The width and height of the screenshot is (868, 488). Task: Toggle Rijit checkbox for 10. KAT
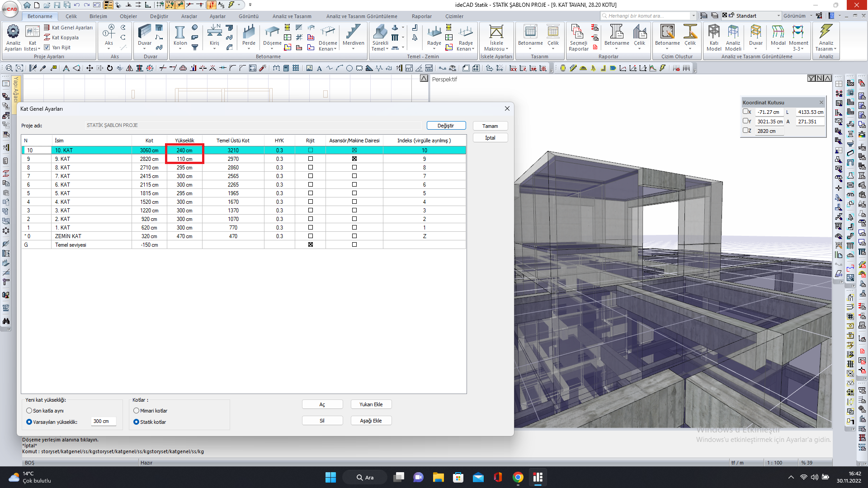310,150
